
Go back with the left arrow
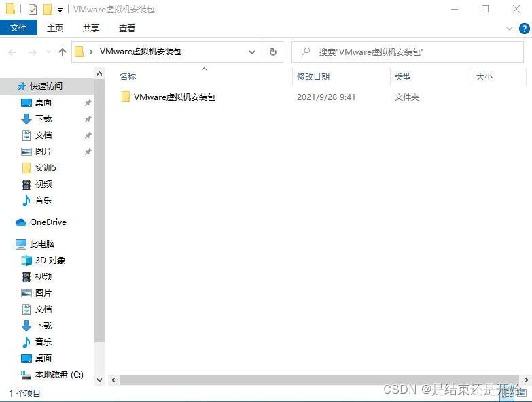tap(12, 52)
